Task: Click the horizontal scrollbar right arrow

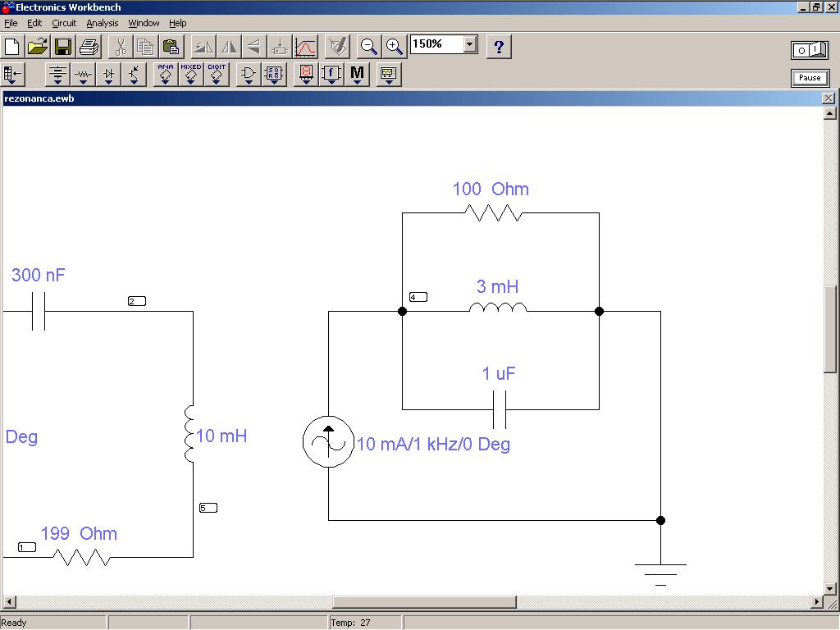Action: point(816,601)
